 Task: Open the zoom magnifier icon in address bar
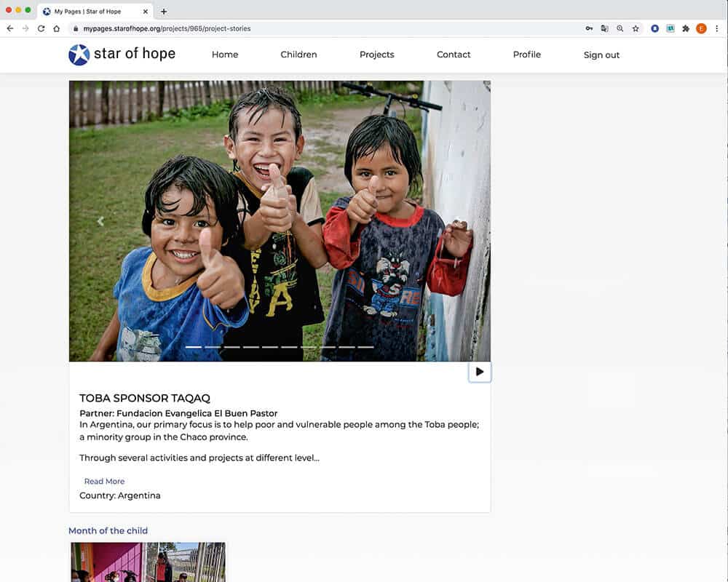click(x=620, y=28)
